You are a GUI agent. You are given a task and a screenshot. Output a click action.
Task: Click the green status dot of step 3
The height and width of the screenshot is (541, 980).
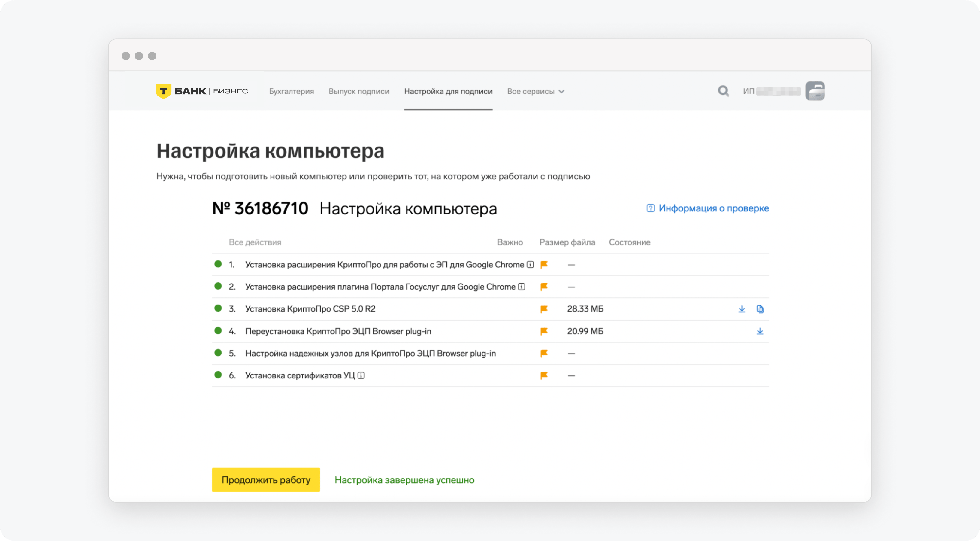(218, 308)
